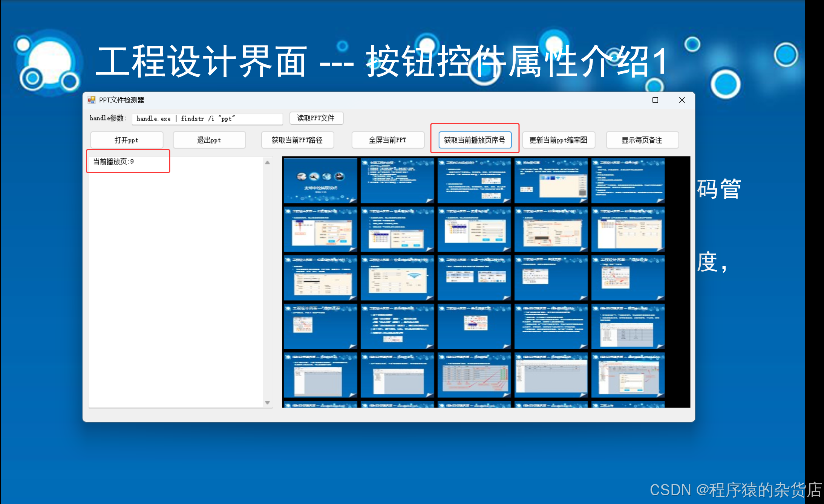Click the last thumbnail in the fifth row
Image resolution: width=824 pixels, height=504 pixels.
point(628,375)
